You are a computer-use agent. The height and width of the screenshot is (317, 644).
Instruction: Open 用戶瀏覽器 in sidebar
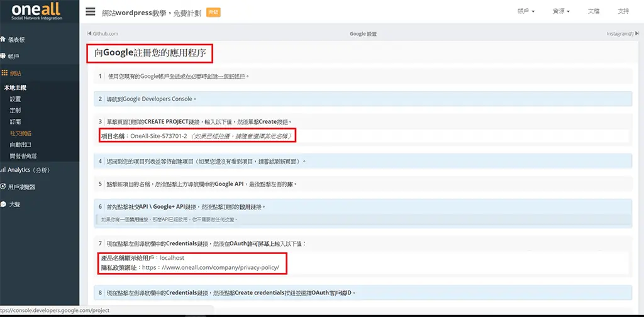coord(21,187)
